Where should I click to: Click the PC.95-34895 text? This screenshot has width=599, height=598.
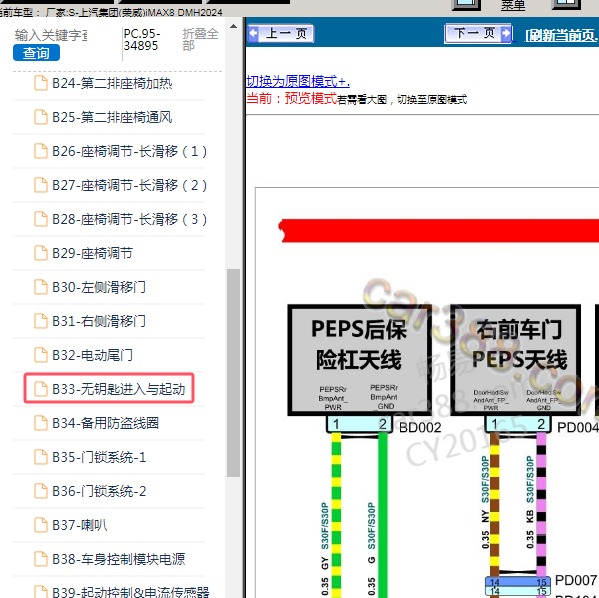tap(142, 40)
